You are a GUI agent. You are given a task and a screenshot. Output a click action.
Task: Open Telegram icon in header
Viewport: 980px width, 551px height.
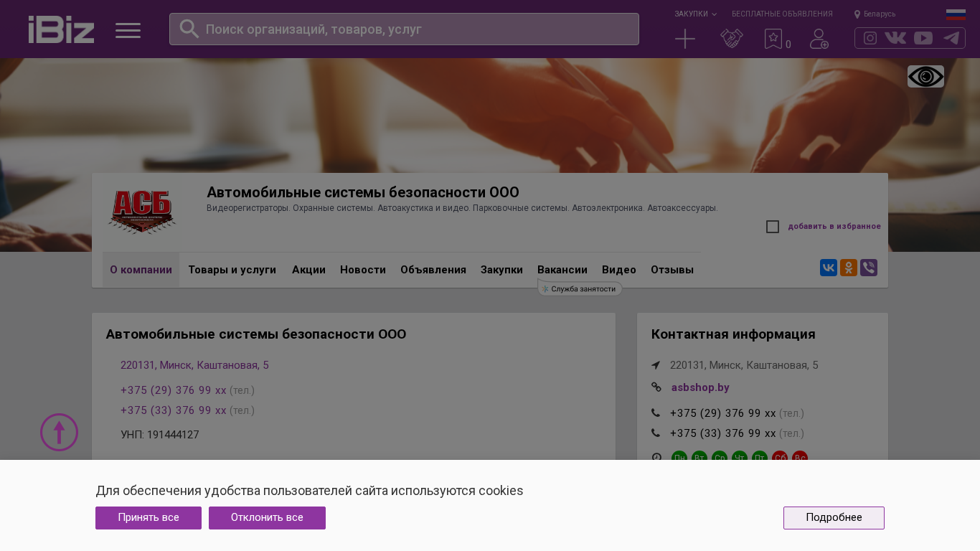[951, 38]
